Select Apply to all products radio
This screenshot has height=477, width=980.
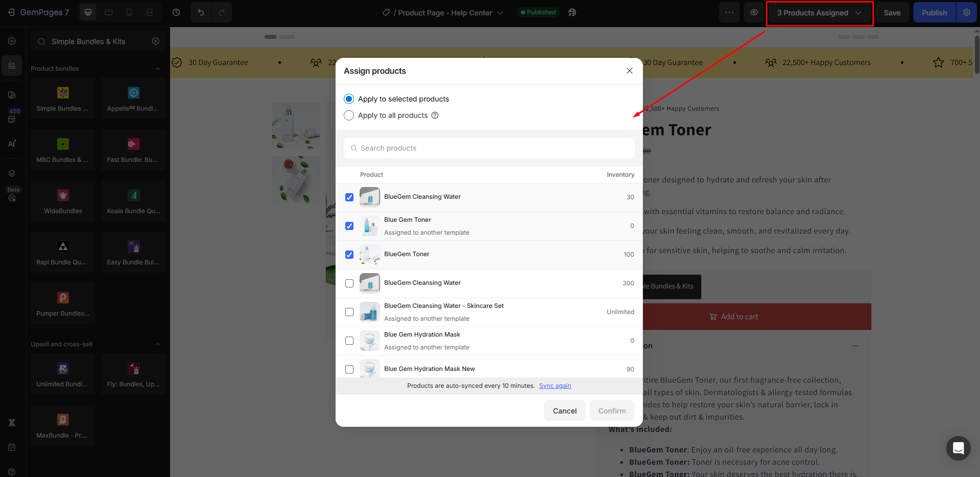click(x=349, y=115)
